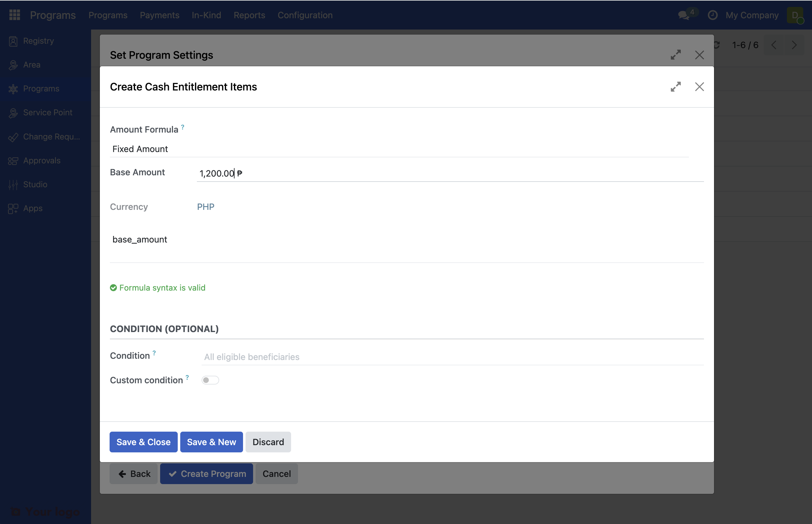The width and height of the screenshot is (812, 524).
Task: Open the Apps sidebar section
Action: (33, 208)
